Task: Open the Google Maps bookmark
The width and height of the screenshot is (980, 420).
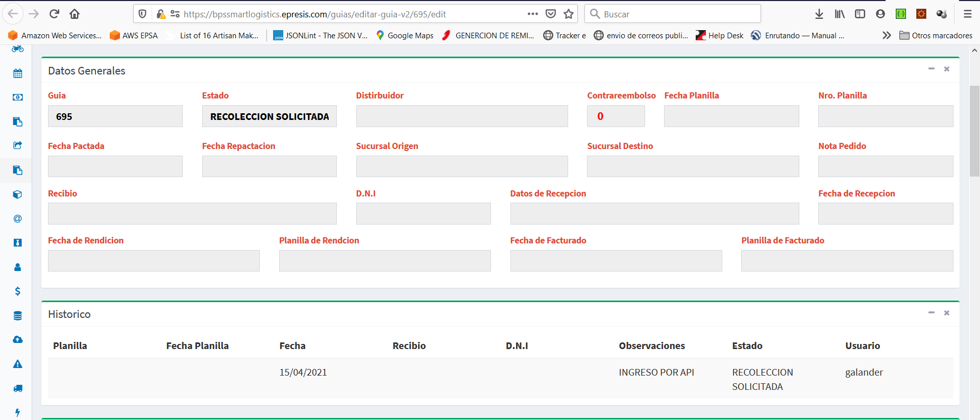Action: [405, 35]
